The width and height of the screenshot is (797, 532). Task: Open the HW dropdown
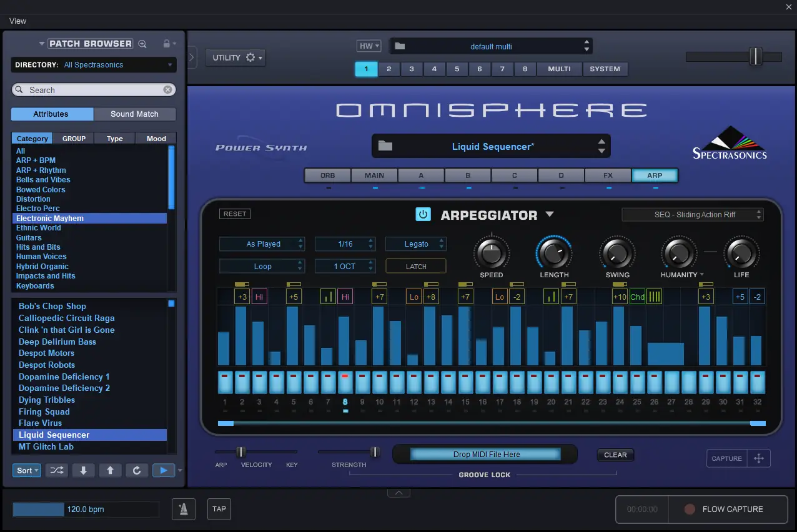point(369,46)
